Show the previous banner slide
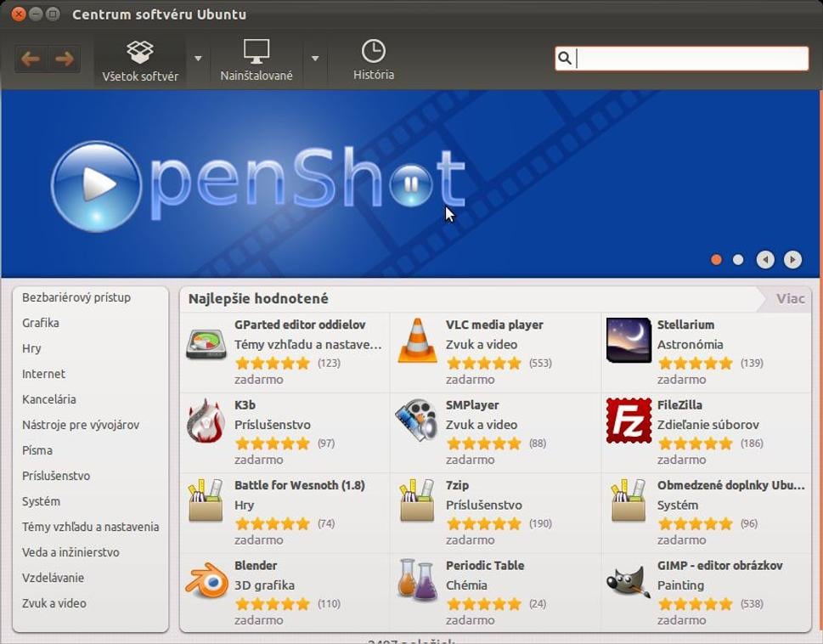Screen dimensions: 823x644 765,259
